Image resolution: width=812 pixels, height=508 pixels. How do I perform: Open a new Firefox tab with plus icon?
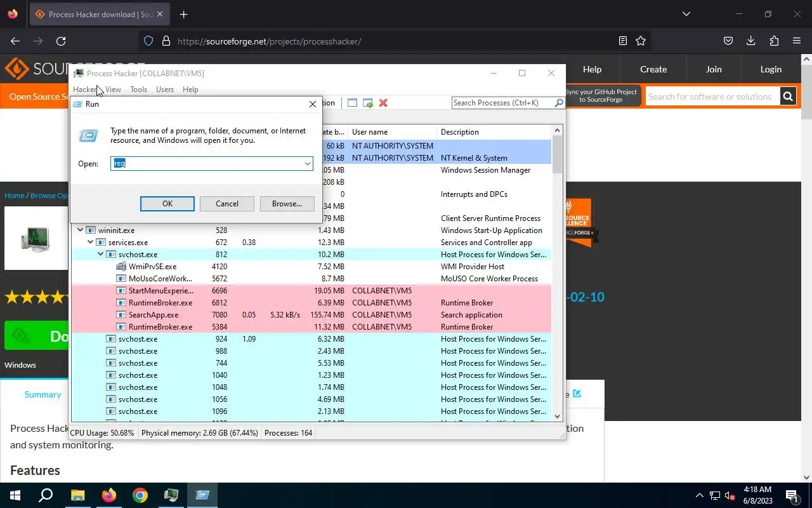pos(183,14)
